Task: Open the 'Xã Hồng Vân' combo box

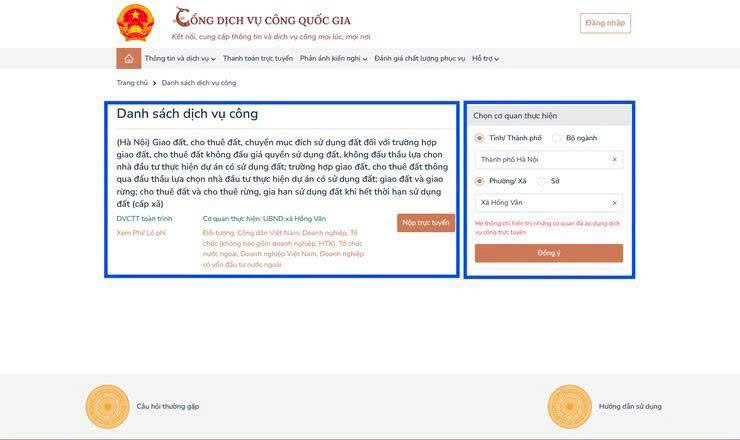Action: click(x=549, y=203)
